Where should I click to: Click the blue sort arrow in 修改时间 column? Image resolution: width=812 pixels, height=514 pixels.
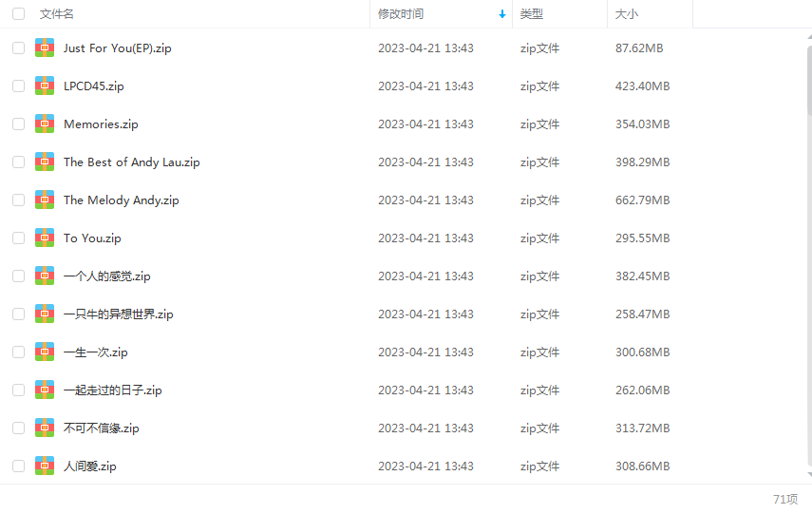click(x=501, y=14)
